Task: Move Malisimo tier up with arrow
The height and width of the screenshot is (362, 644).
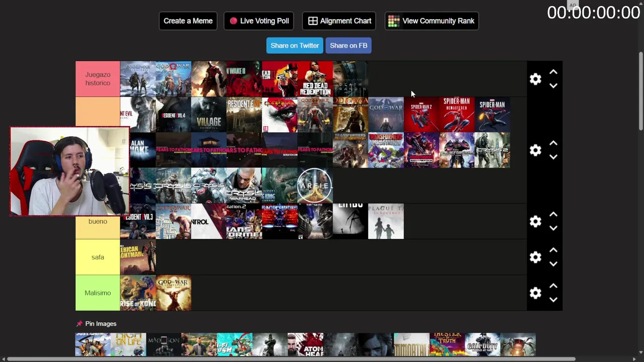Action: (x=553, y=287)
